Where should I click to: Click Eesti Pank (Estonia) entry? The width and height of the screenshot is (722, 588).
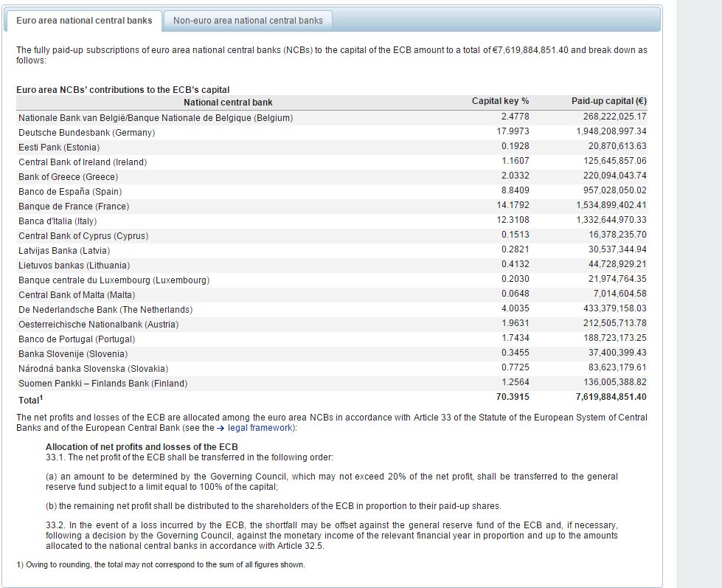[59, 148]
